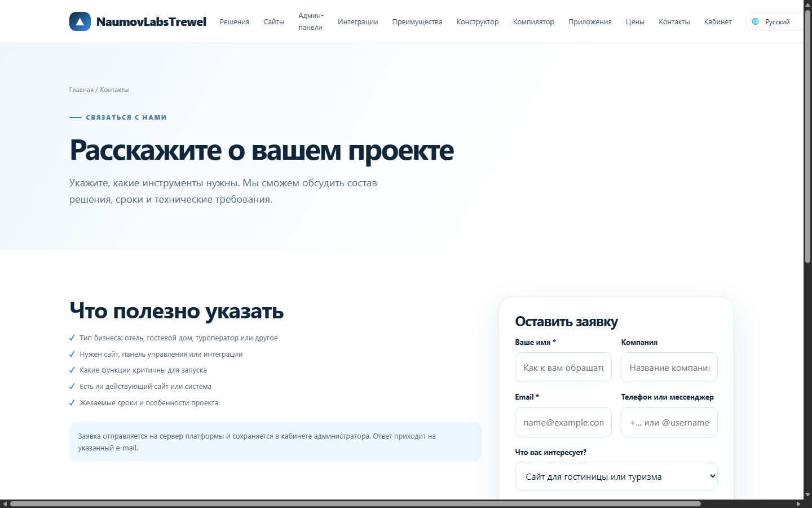
Task: Focus the Компания input field
Action: tap(669, 367)
